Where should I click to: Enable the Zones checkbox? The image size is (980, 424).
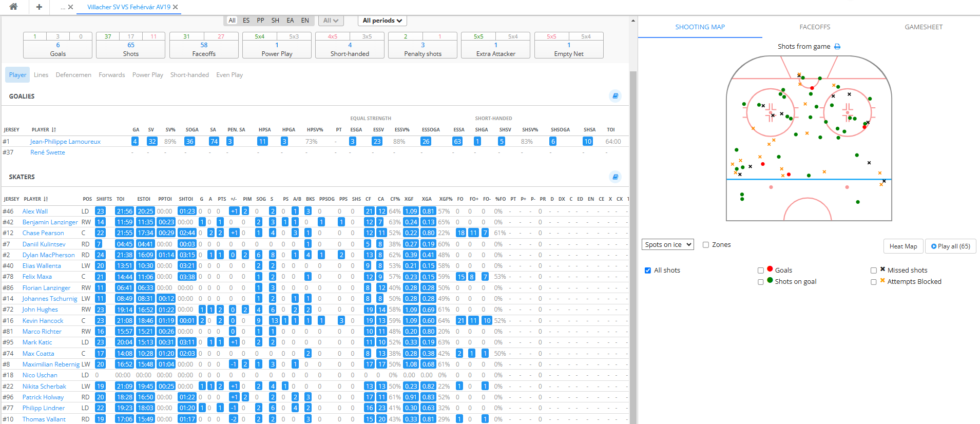click(706, 245)
